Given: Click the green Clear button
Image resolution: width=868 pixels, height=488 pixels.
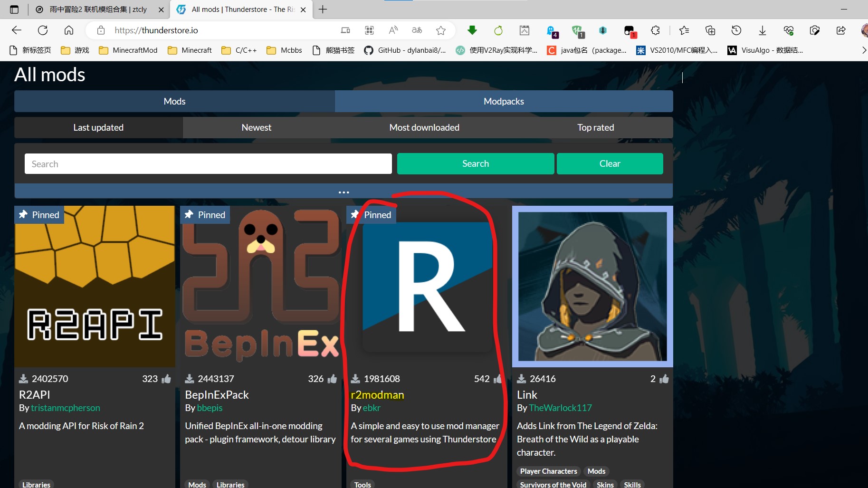Looking at the screenshot, I should [x=610, y=163].
